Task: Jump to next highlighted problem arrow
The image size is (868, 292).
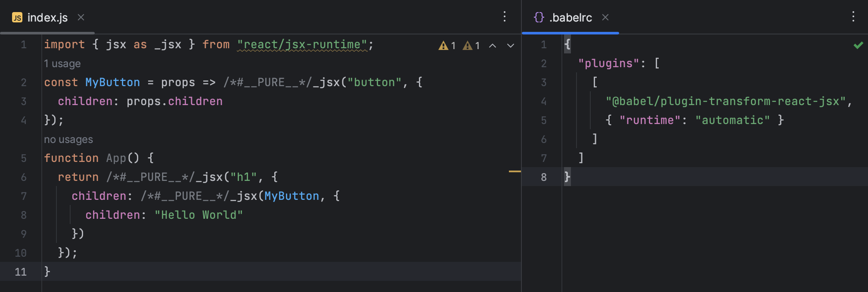Action: 511,46
